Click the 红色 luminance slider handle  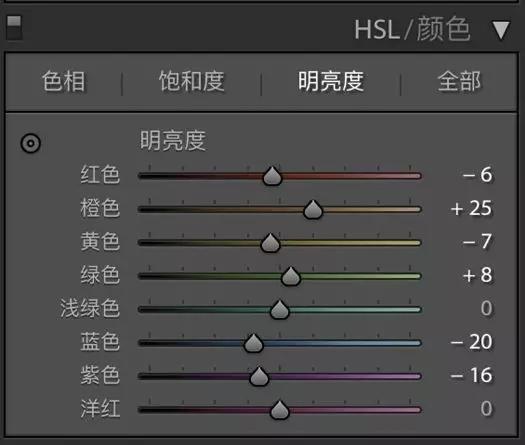272,175
